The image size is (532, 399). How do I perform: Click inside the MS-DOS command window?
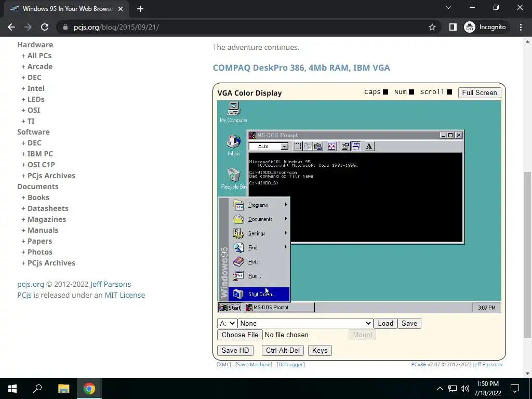tap(355, 197)
